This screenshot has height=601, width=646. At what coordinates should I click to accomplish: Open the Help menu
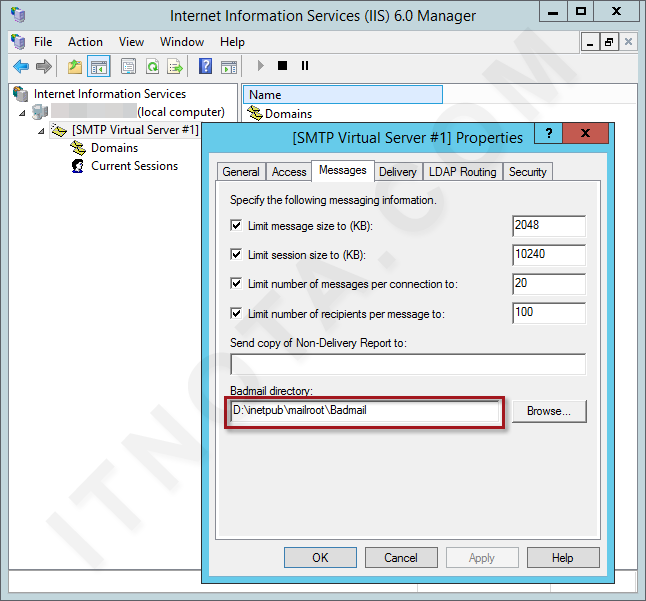(232, 42)
